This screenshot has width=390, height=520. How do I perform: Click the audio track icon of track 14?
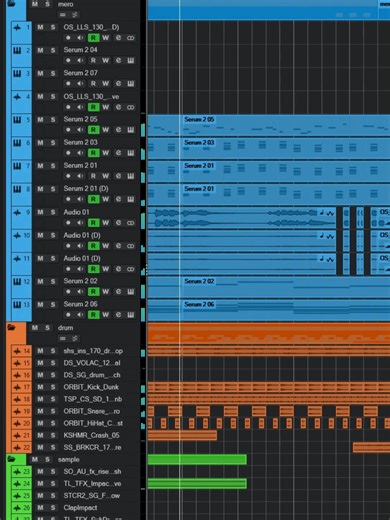[17, 351]
